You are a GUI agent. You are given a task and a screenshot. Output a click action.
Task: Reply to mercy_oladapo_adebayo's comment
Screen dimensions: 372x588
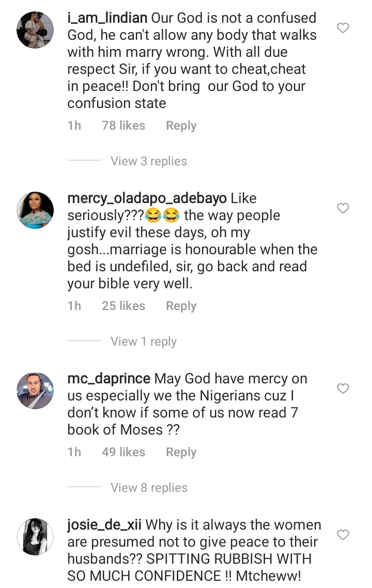[181, 306]
